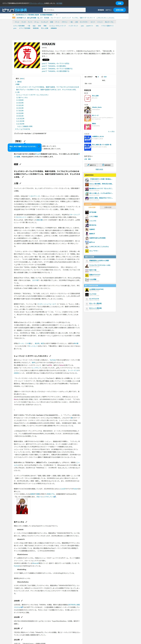Open the 大規模荒らしまとめ redirect thumbnail
141x644 pixels.
point(87,139)
